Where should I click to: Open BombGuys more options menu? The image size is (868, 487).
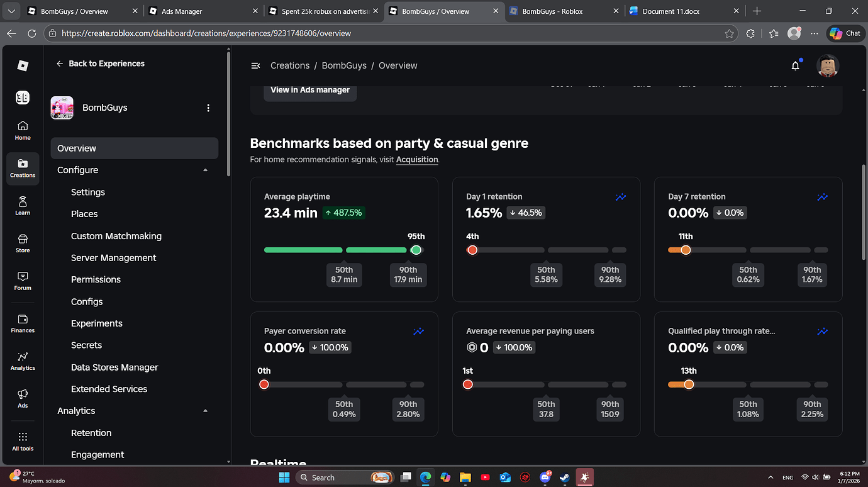pyautogui.click(x=208, y=108)
